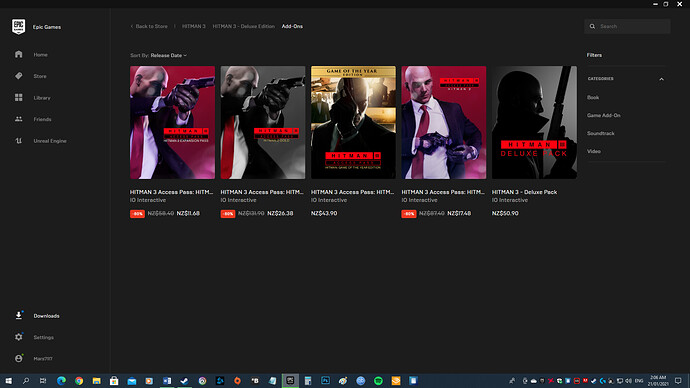Open the Downloads arrow icon

click(x=18, y=315)
